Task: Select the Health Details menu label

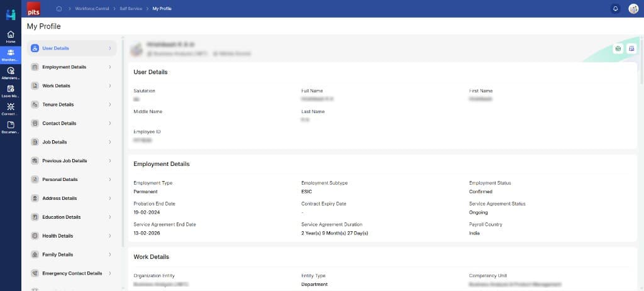Action: (57, 236)
